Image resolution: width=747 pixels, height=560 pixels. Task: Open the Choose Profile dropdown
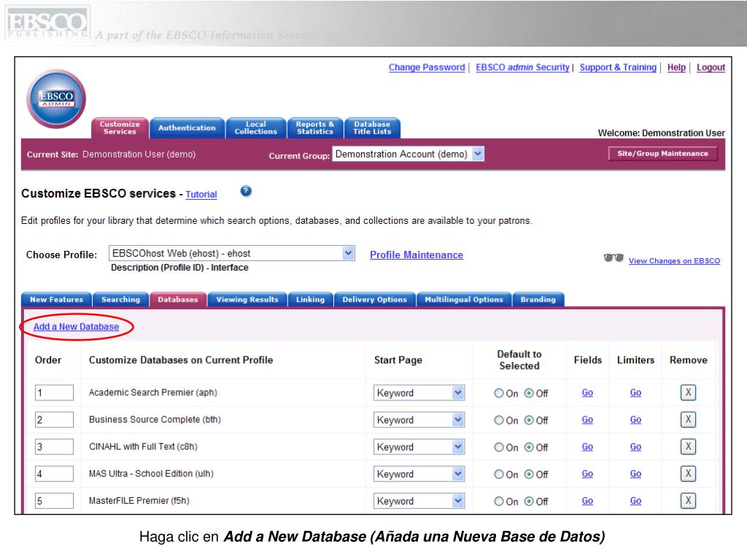[x=231, y=253]
